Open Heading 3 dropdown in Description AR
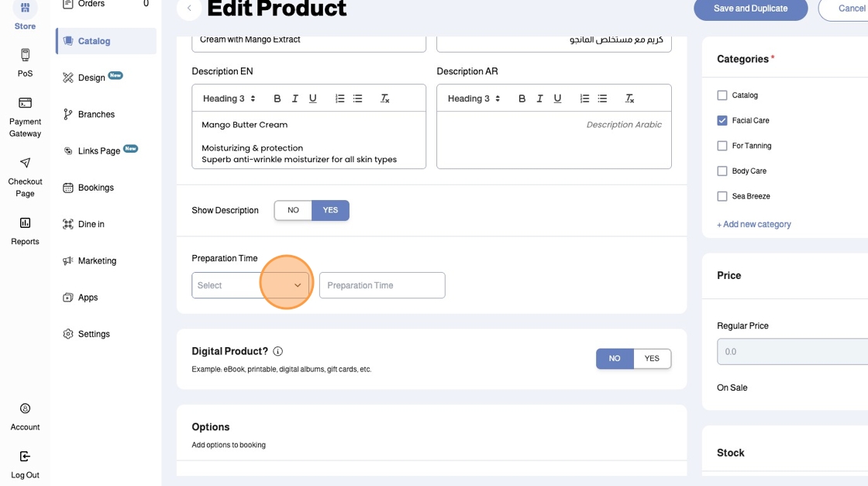The height and width of the screenshot is (486, 868). (474, 98)
